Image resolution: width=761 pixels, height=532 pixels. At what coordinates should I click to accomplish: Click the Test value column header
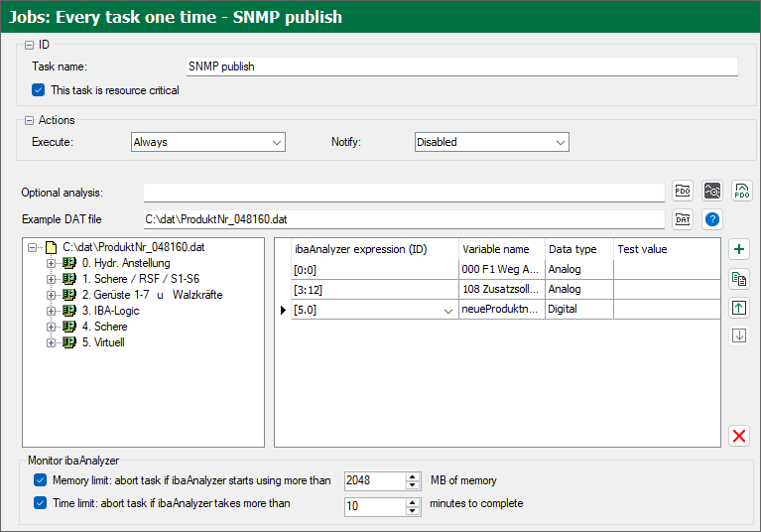(x=667, y=249)
